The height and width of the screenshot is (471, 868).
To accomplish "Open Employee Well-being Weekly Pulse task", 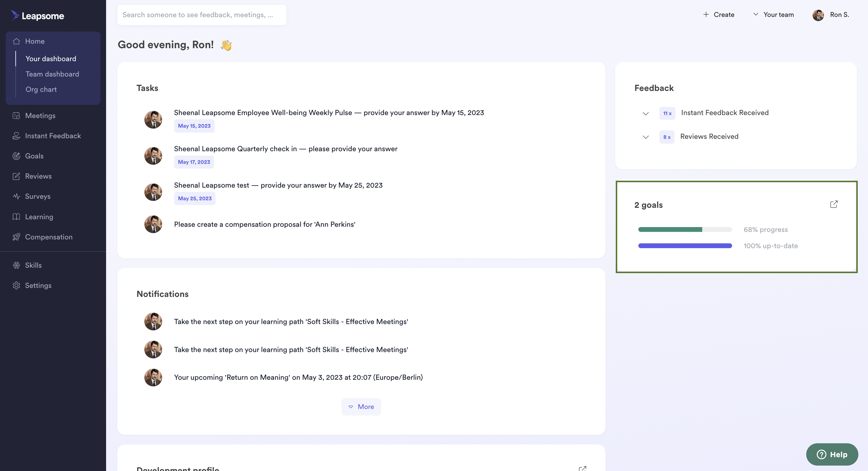I will pyautogui.click(x=329, y=112).
